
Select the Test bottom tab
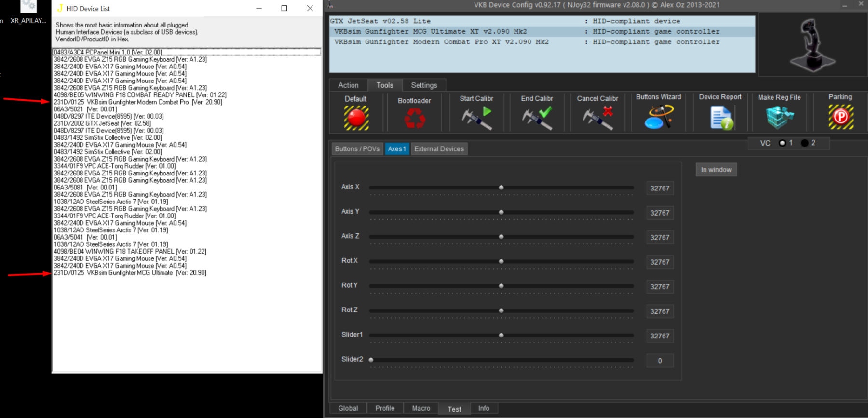coord(454,409)
